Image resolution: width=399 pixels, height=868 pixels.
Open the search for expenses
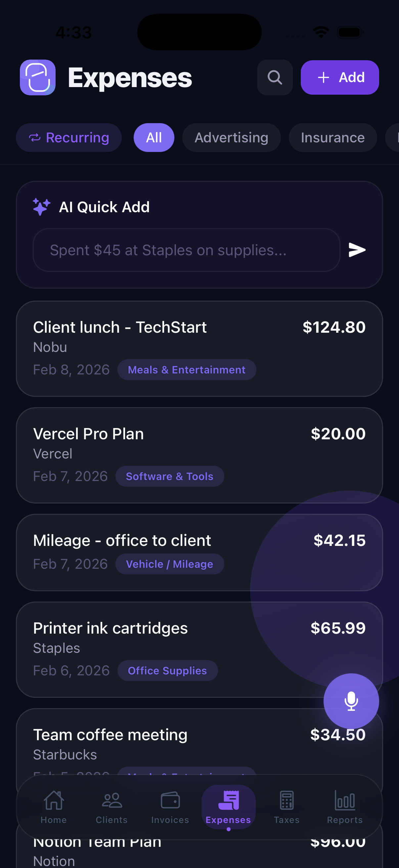[x=274, y=77]
